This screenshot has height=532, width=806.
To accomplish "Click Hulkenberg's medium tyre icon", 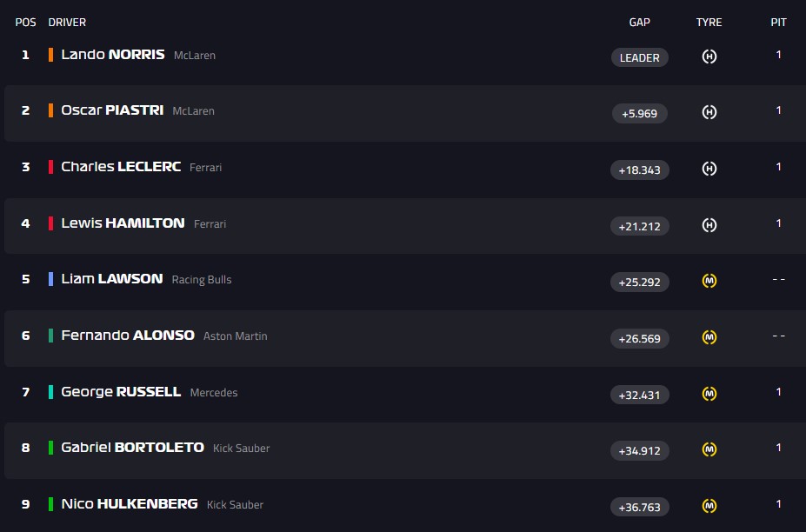I will pyautogui.click(x=709, y=506).
